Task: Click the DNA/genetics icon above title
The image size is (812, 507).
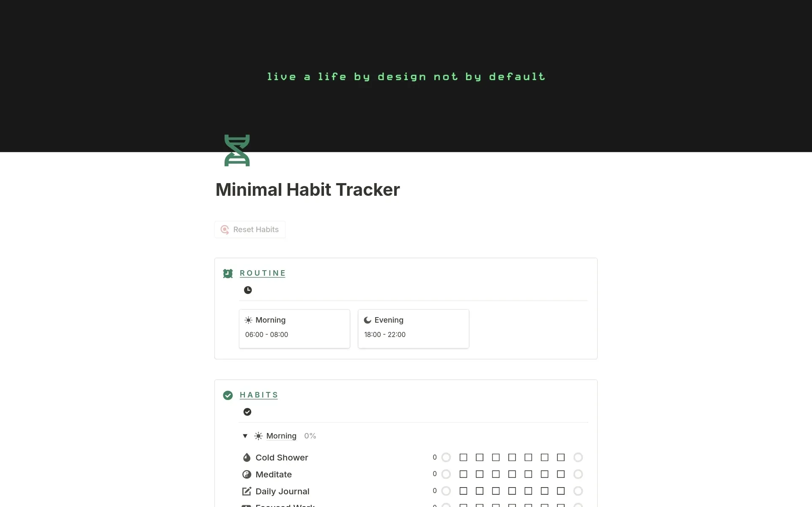Action: coord(236,151)
